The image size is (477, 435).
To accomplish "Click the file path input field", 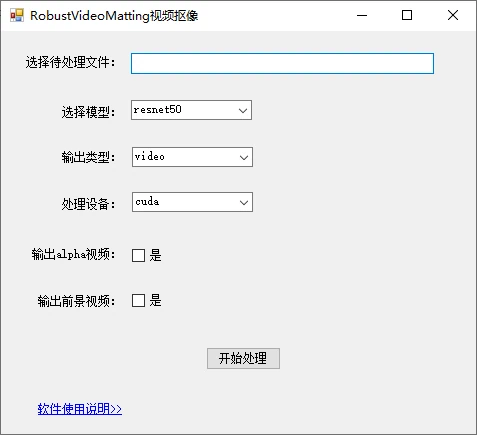I will [x=282, y=63].
